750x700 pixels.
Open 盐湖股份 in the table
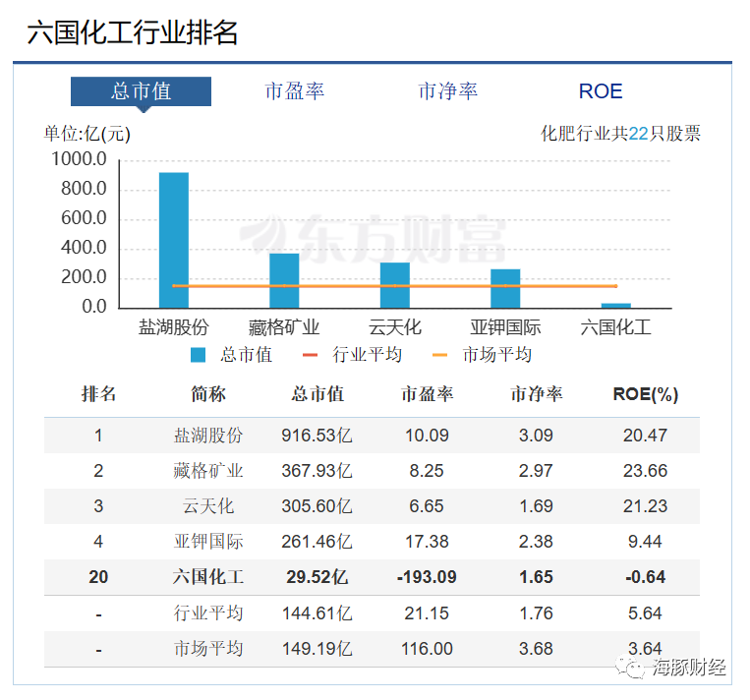[208, 436]
